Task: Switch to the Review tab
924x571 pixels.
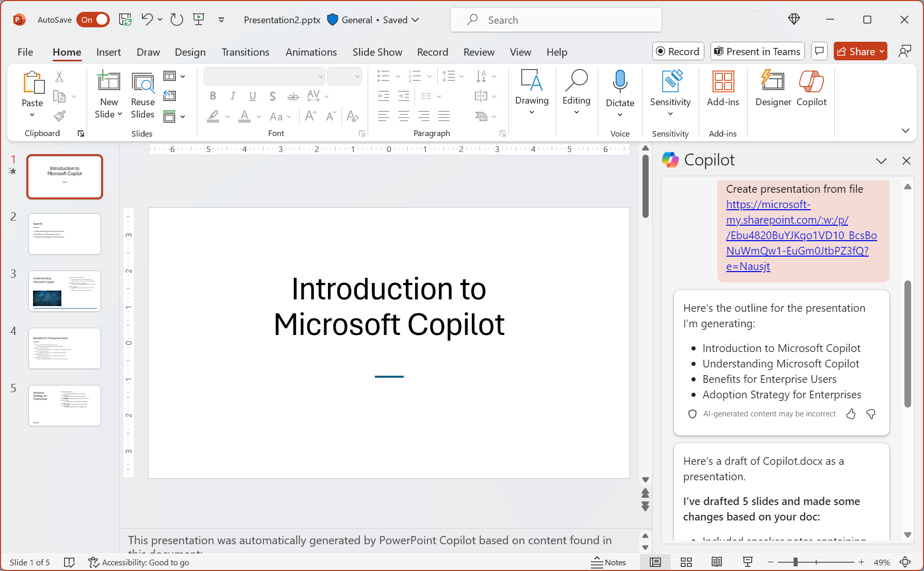Action: coord(478,52)
